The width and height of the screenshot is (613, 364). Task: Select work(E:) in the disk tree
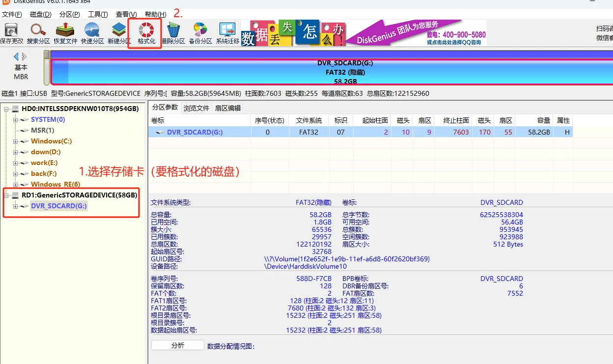pyautogui.click(x=44, y=163)
